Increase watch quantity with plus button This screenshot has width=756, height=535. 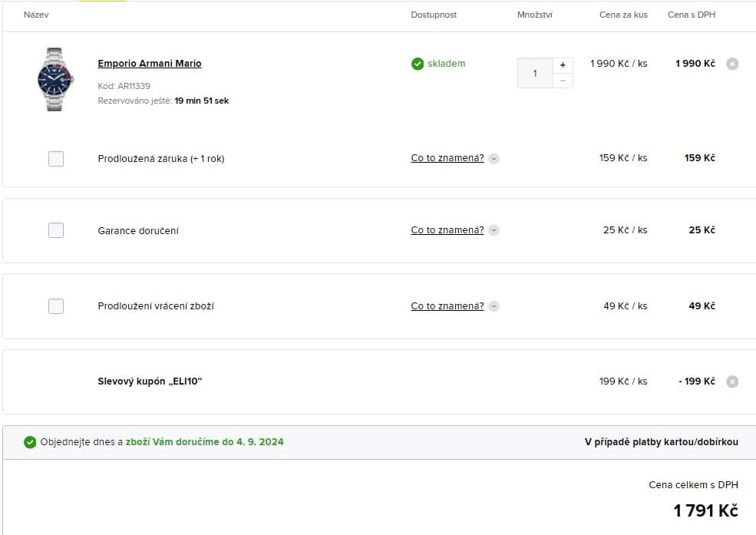pyautogui.click(x=563, y=65)
